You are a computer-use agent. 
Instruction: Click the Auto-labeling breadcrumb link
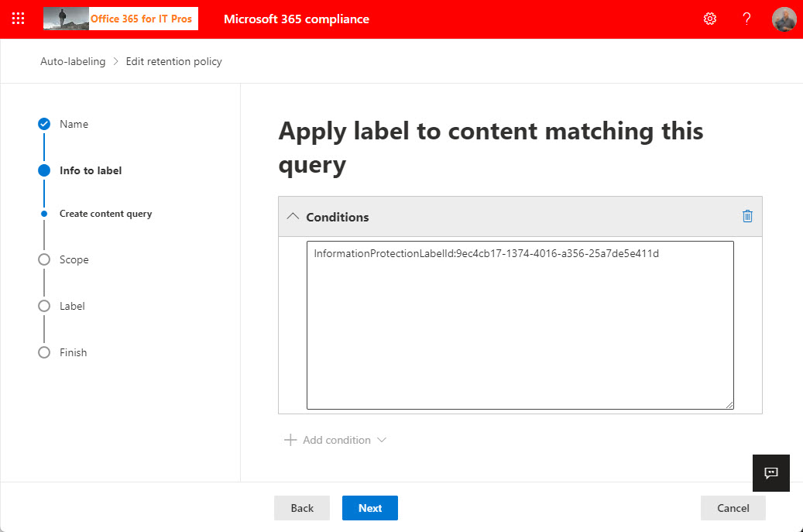(73, 61)
